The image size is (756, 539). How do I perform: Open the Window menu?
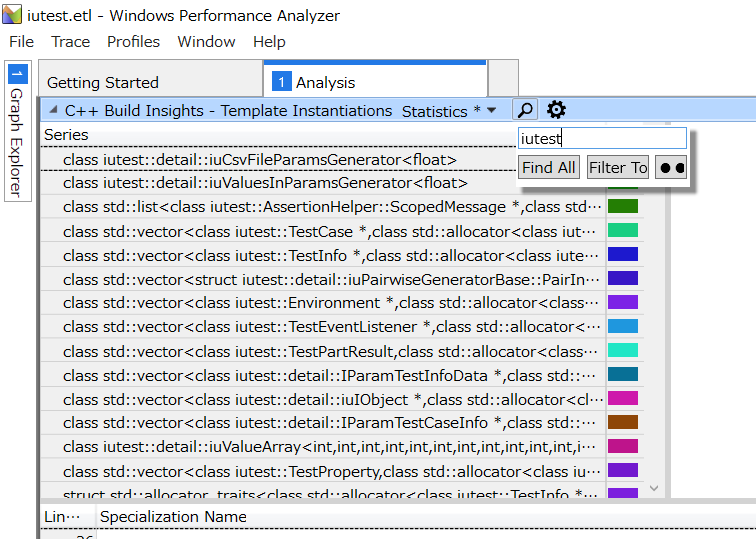click(206, 42)
